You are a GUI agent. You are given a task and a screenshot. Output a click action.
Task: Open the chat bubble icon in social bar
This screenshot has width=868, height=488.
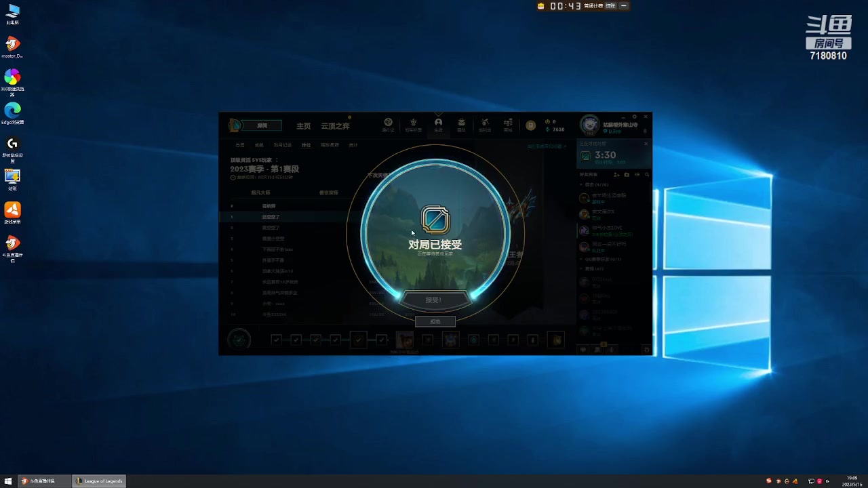[583, 349]
